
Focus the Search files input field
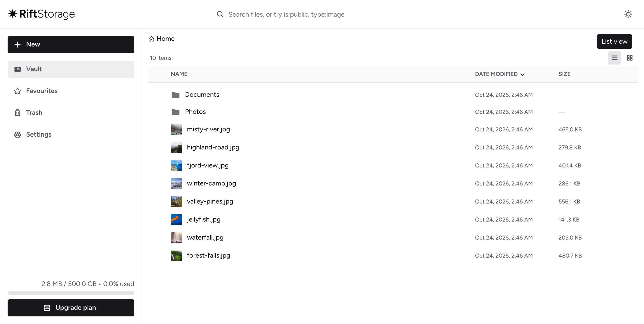[286, 14]
